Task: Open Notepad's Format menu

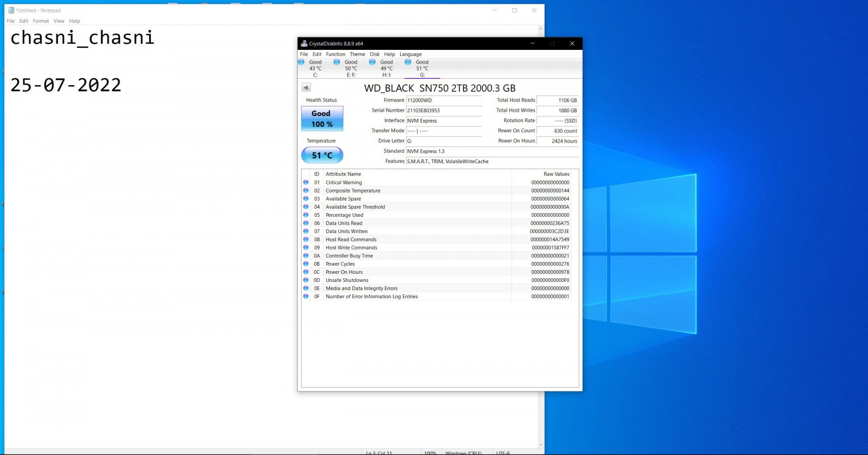Action: [41, 21]
